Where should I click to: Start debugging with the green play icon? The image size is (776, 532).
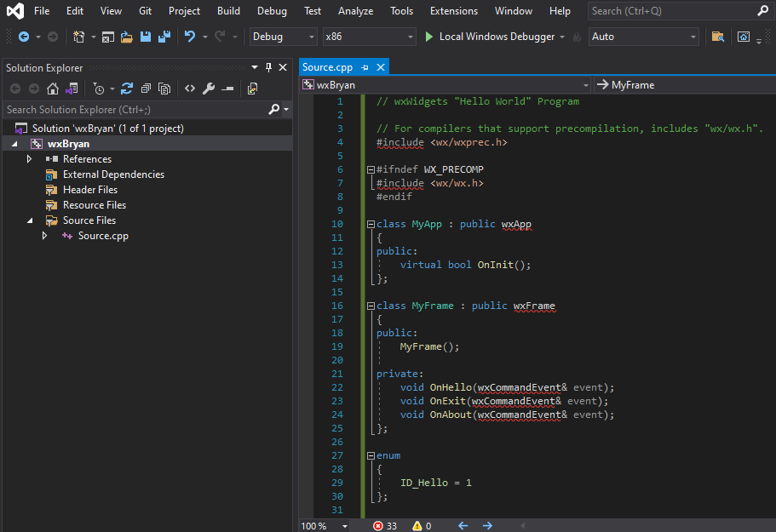(x=429, y=37)
